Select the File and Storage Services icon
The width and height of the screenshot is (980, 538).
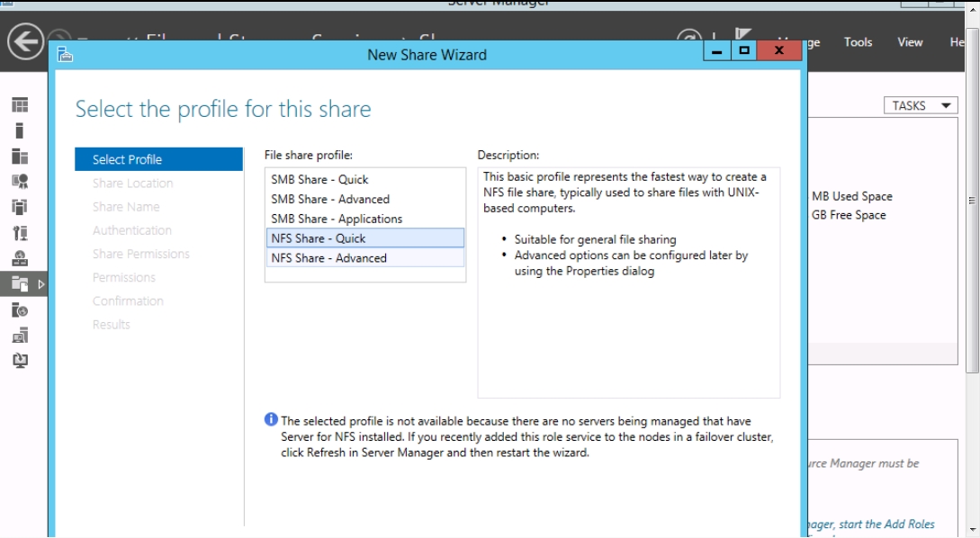16,285
